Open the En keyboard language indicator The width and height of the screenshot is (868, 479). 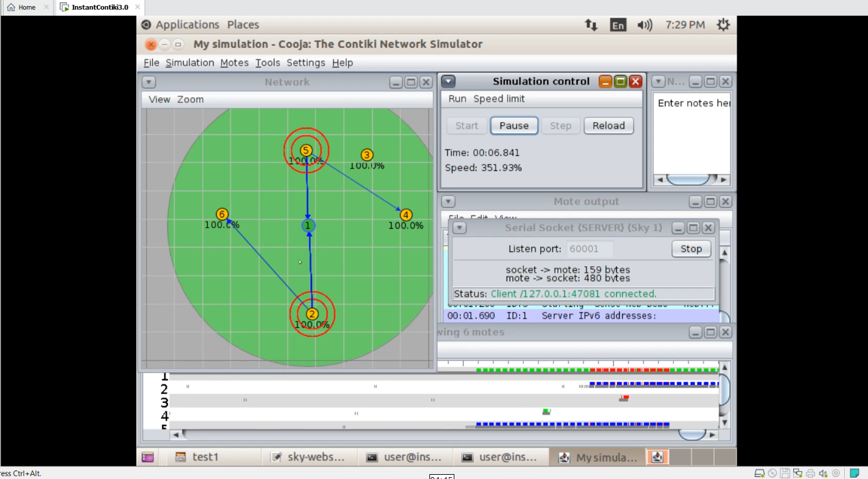(x=618, y=25)
